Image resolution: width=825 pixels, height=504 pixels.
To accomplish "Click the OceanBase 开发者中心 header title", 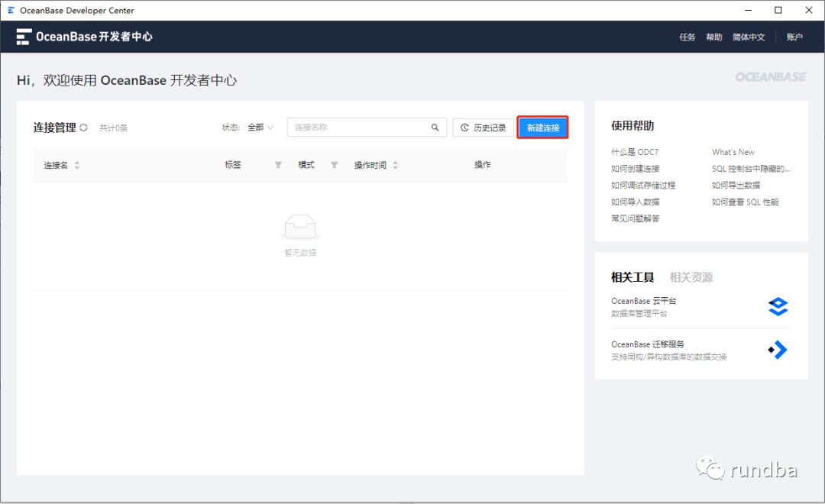I will click(94, 37).
